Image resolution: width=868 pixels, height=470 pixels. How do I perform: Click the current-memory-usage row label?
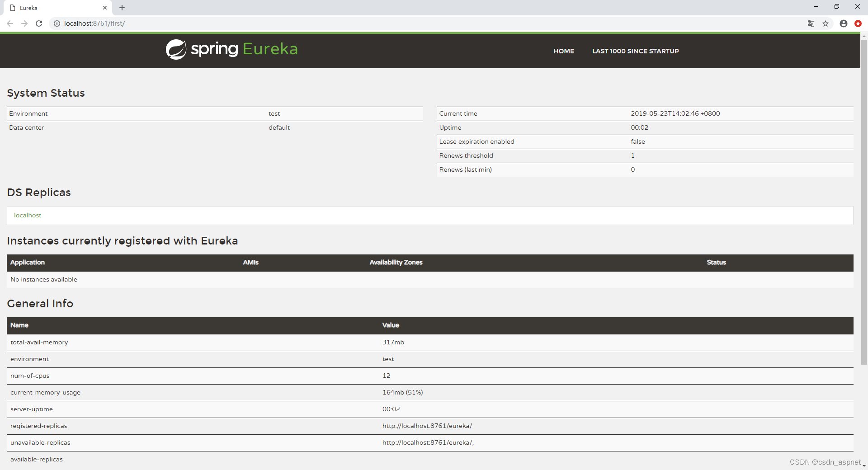point(45,392)
